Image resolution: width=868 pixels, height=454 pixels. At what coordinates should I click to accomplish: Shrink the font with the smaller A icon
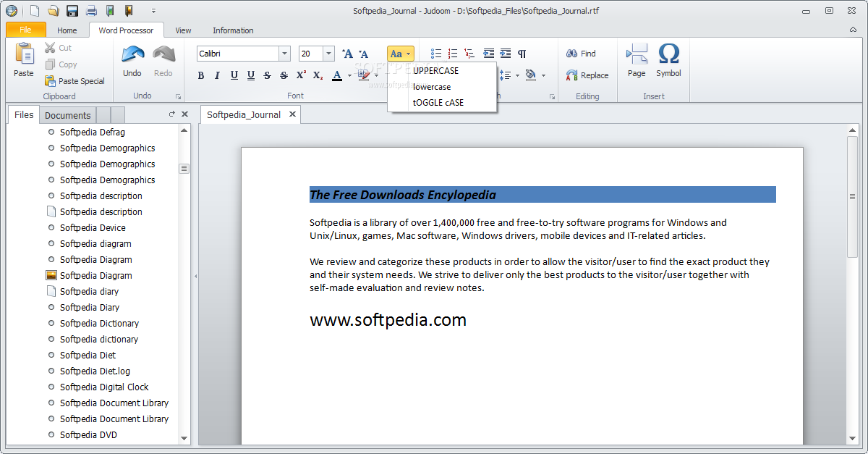tap(364, 54)
